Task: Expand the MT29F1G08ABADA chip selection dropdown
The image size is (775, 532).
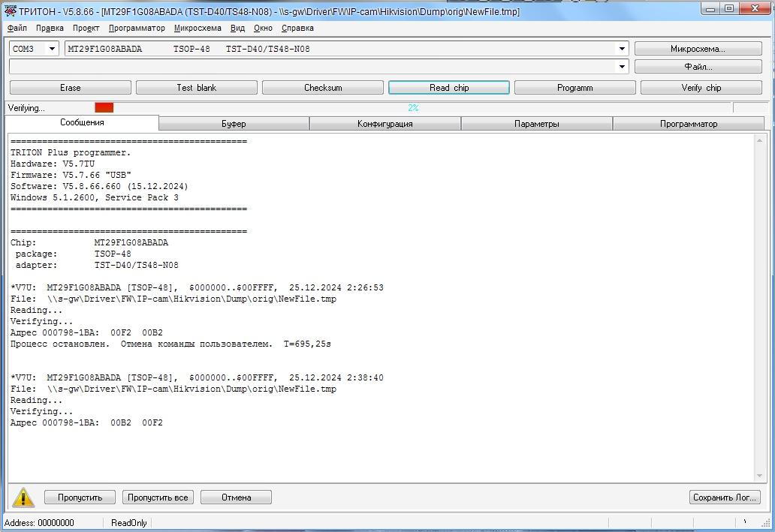Action: pyautogui.click(x=621, y=49)
